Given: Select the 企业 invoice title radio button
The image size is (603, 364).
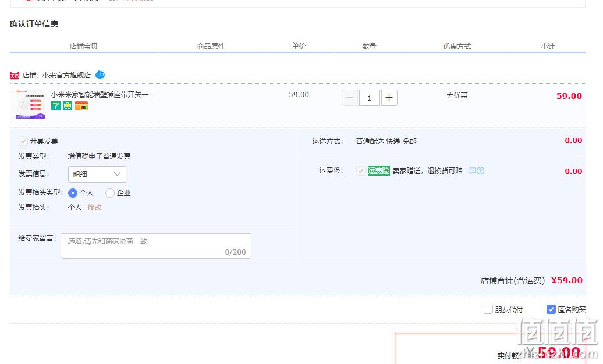Looking at the screenshot, I should 109,193.
